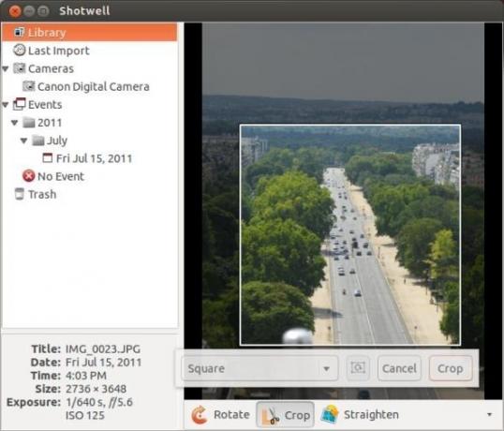Open the Straighten tool
Viewport: 504px width, 431px height.
click(x=360, y=415)
